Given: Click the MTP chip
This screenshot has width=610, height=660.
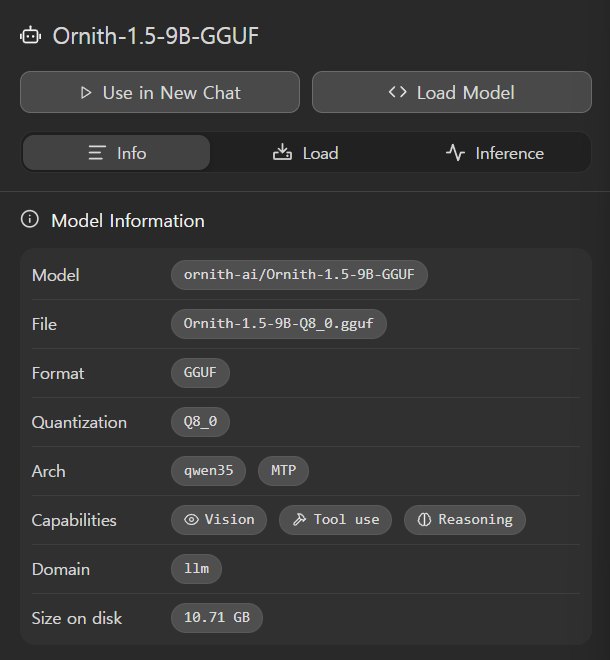Looking at the screenshot, I should point(283,471).
